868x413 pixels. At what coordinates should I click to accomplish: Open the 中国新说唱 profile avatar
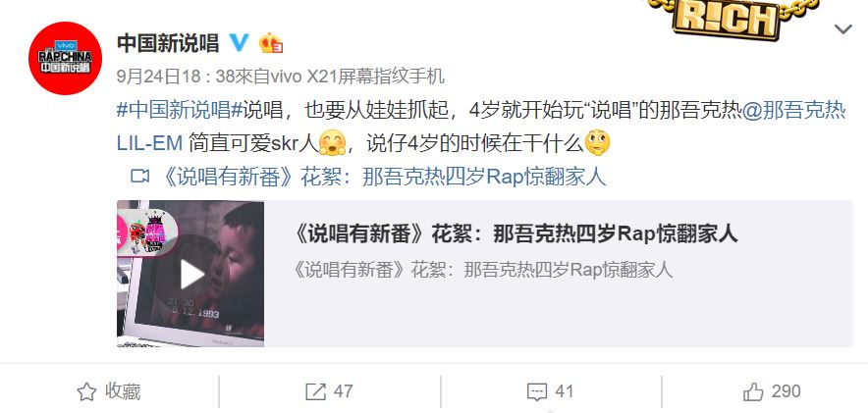click(65, 58)
